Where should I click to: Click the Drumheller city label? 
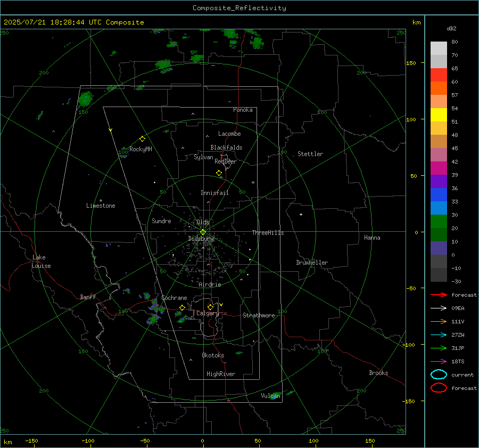pos(312,263)
